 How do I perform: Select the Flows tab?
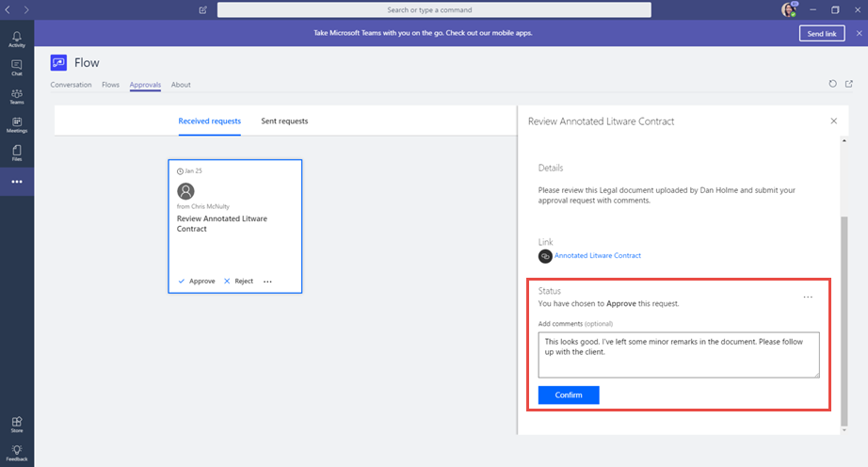tap(110, 85)
